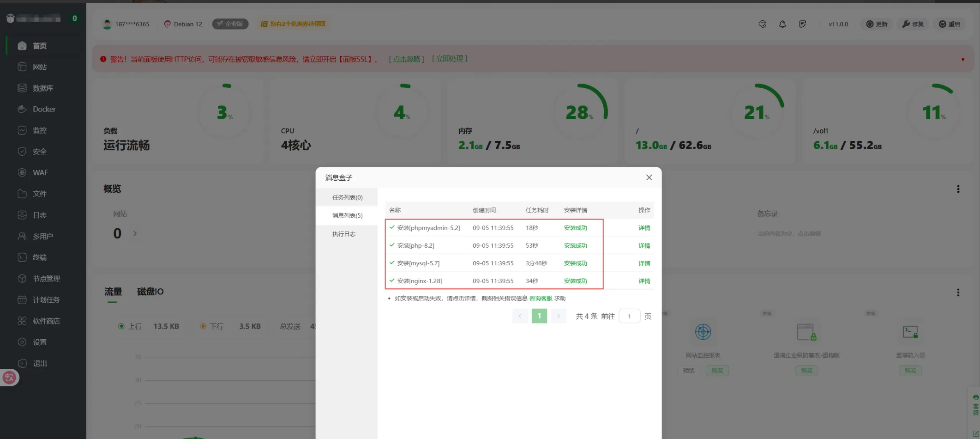
Task: Switch to the 执行日志 tab
Action: click(x=344, y=234)
